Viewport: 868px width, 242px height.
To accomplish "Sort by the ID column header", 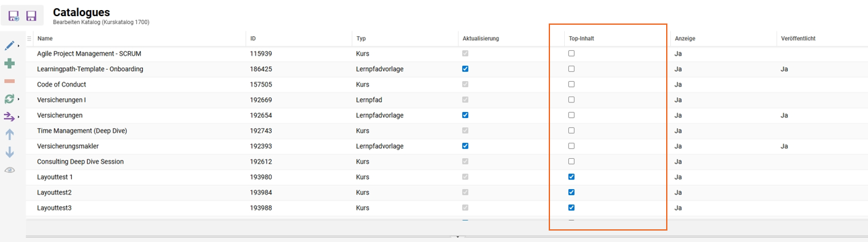I will (x=253, y=39).
